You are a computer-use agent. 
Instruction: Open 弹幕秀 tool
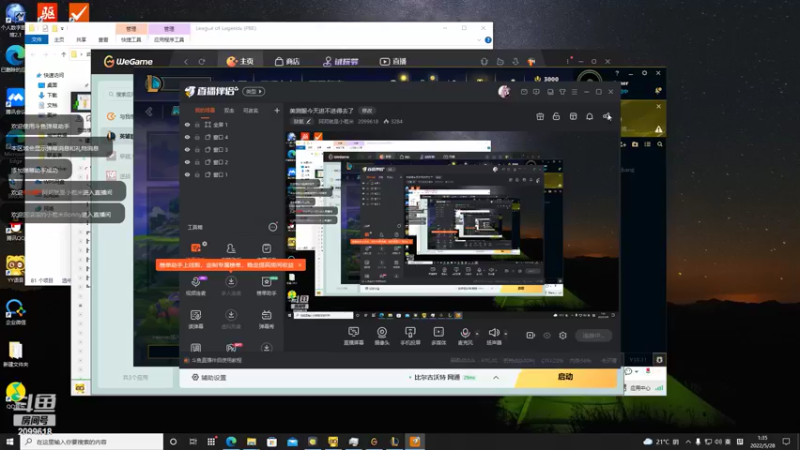[x=266, y=319]
